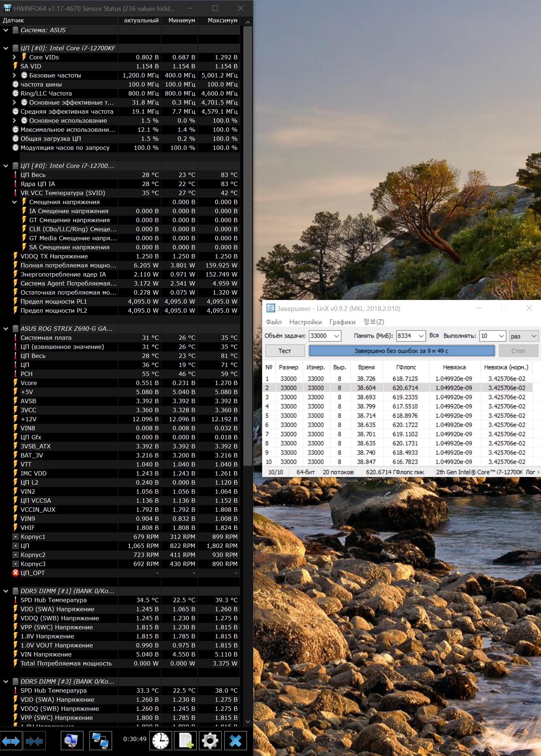The width and height of the screenshot is (541, 756).
Task: Expand the Core VIDs row
Action: click(x=14, y=57)
